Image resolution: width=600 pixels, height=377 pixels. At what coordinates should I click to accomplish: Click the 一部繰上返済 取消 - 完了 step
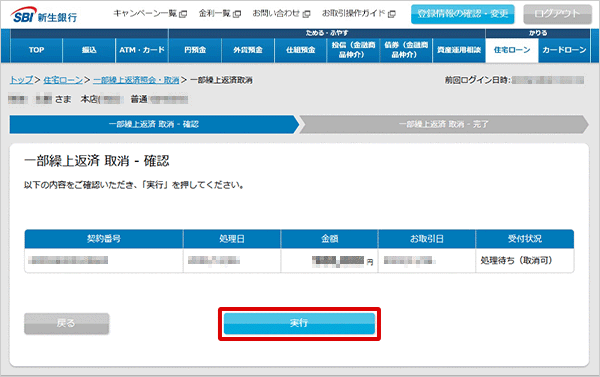coord(444,124)
